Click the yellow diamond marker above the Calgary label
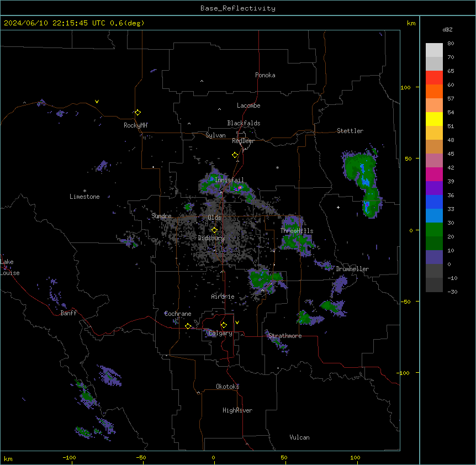Viewport: 476px width, 465px height. pyautogui.click(x=224, y=325)
